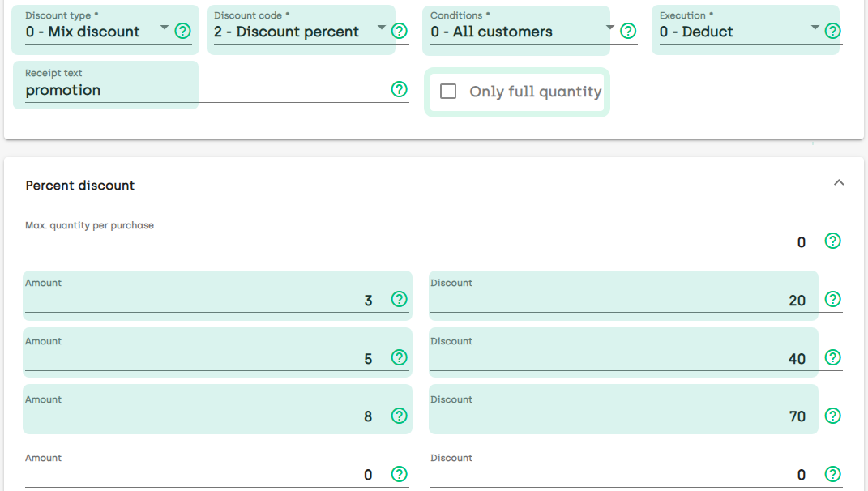Click help icon beside Discount value 70
This screenshot has width=868, height=491.
point(832,416)
